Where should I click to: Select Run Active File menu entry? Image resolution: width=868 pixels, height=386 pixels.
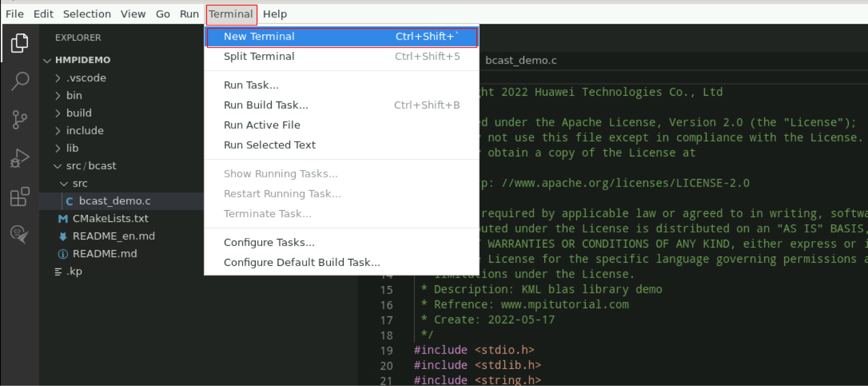pyautogui.click(x=341, y=125)
